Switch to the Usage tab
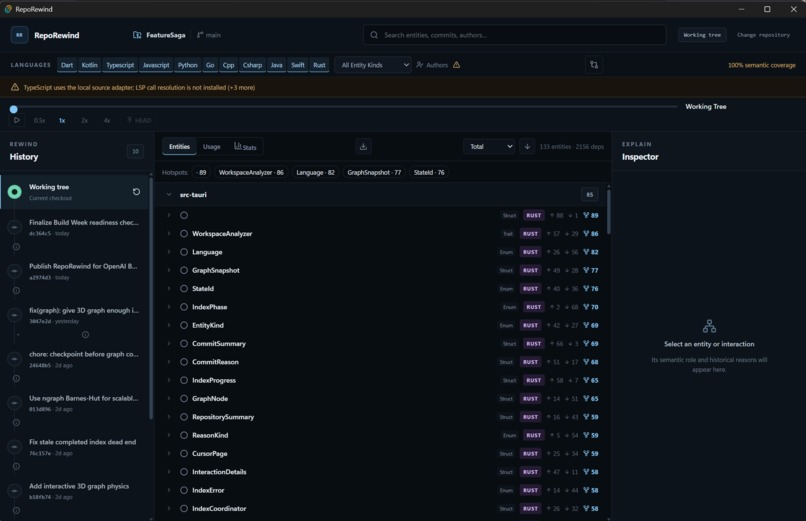 tap(212, 146)
